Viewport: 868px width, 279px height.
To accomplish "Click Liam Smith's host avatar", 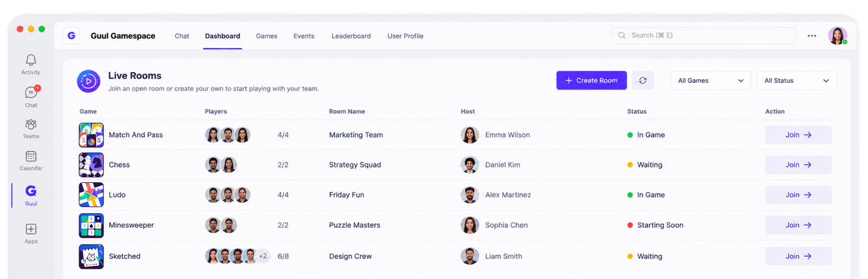I will click(470, 256).
